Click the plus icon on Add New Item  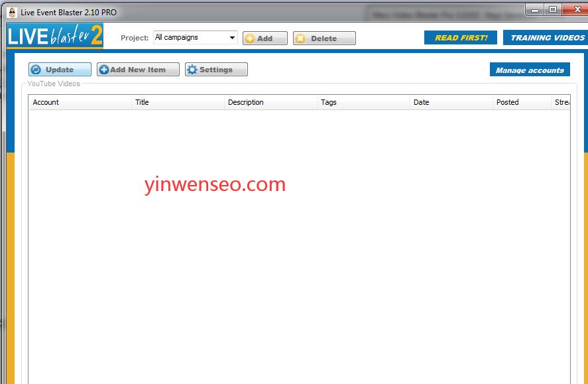(x=104, y=70)
